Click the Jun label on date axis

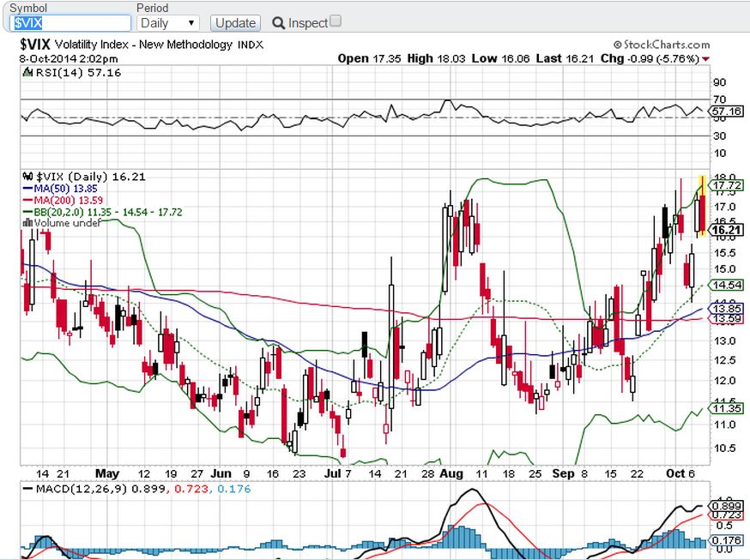tap(221, 473)
